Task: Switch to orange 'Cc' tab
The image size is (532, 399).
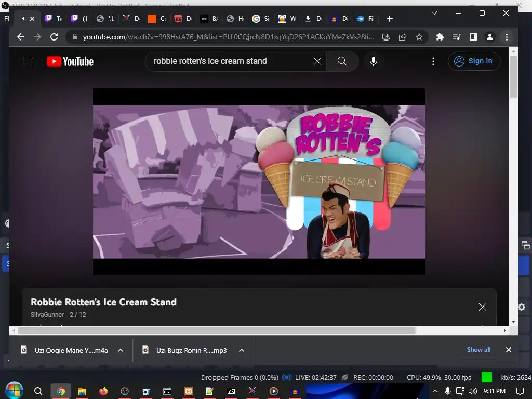Action: coord(157,19)
